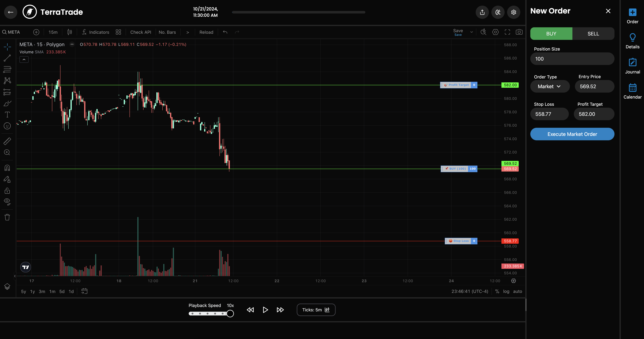Viewport: 644px width, 339px height.
Task: Click the trash remove-drawings icon
Action: click(x=7, y=217)
